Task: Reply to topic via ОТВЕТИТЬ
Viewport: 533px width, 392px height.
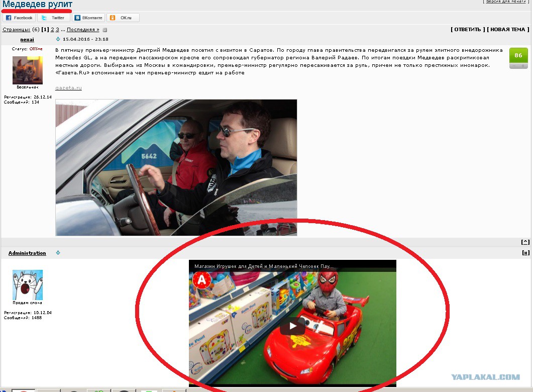Action: click(x=467, y=30)
